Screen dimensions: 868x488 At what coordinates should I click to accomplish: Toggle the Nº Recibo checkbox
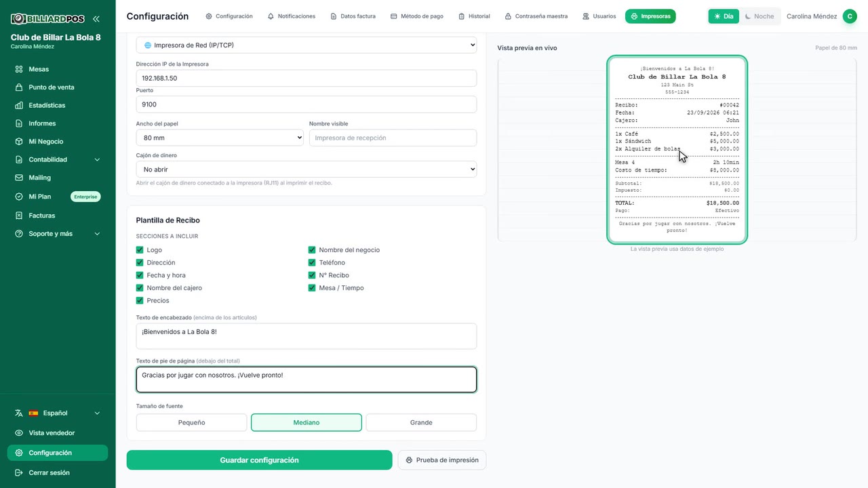(312, 275)
